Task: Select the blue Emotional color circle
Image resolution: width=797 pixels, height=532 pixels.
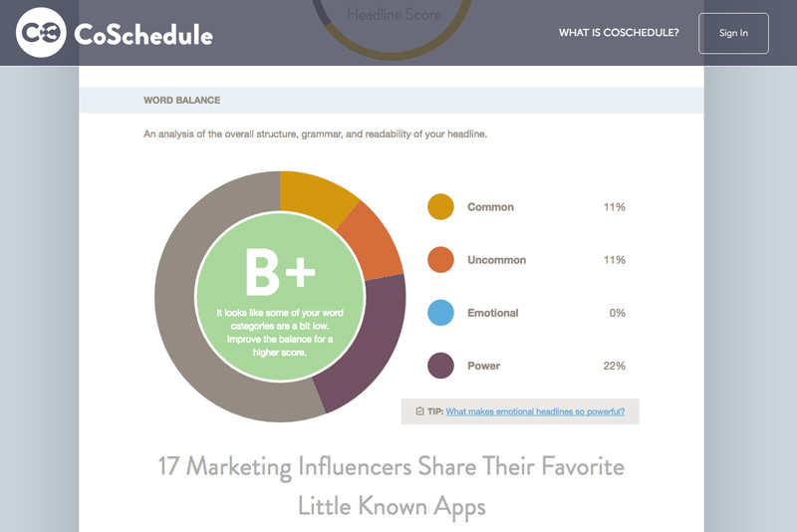Action: tap(440, 313)
